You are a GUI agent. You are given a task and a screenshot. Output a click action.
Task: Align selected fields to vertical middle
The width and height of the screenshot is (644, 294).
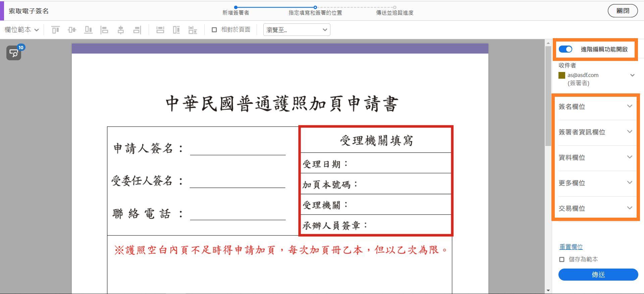click(x=72, y=30)
